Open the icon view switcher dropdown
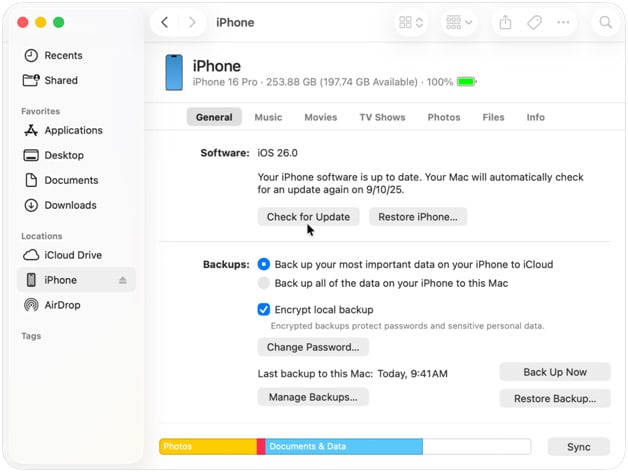This screenshot has width=628, height=472. pos(411,22)
